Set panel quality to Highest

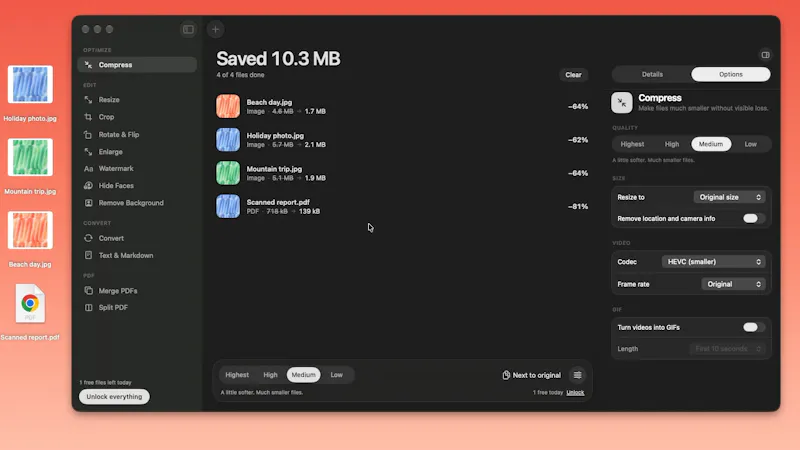click(632, 144)
